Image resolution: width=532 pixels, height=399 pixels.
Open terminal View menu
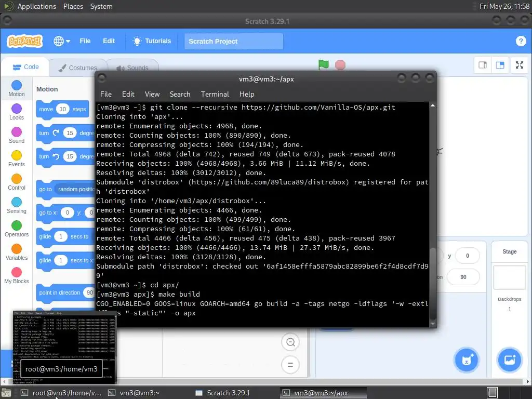pyautogui.click(x=152, y=95)
